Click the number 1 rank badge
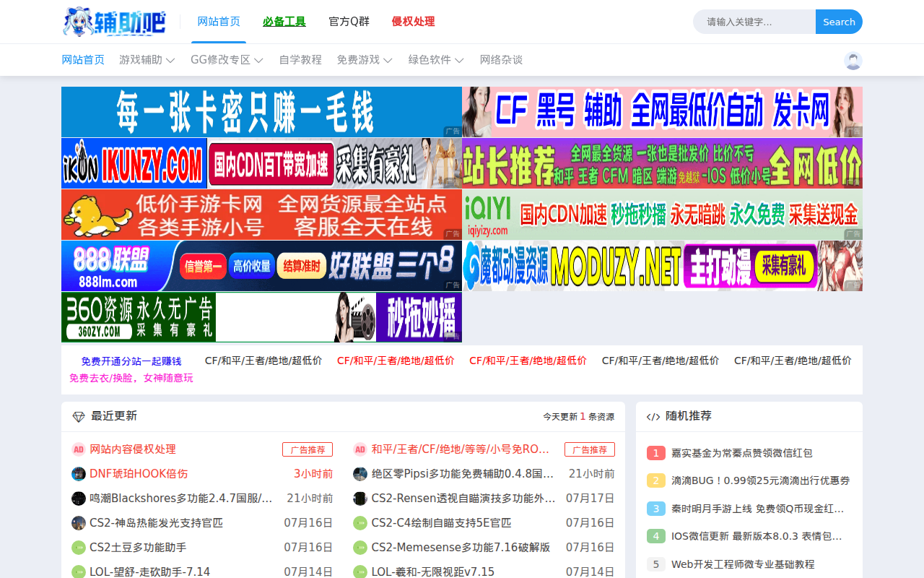The width and height of the screenshot is (924, 578). pos(655,453)
